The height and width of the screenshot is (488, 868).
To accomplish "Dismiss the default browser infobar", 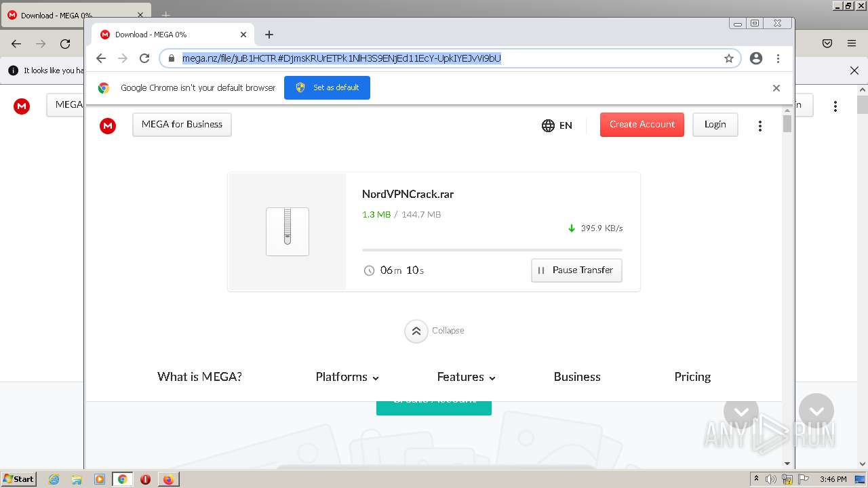I will click(x=776, y=88).
